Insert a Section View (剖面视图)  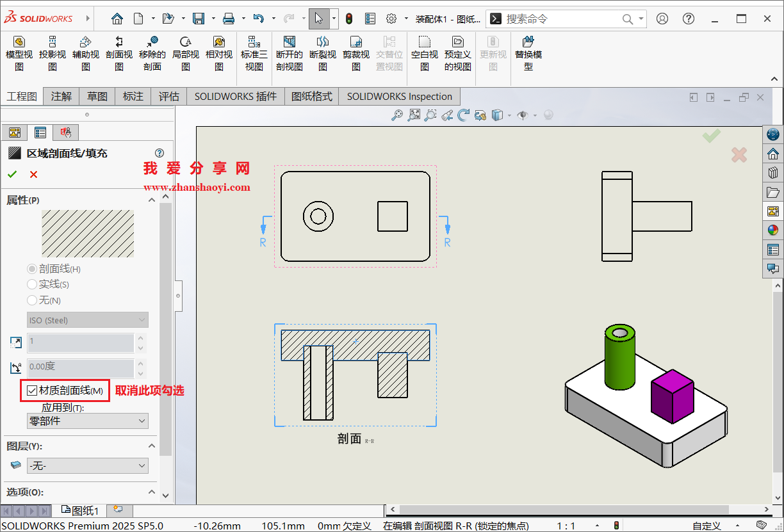119,53
